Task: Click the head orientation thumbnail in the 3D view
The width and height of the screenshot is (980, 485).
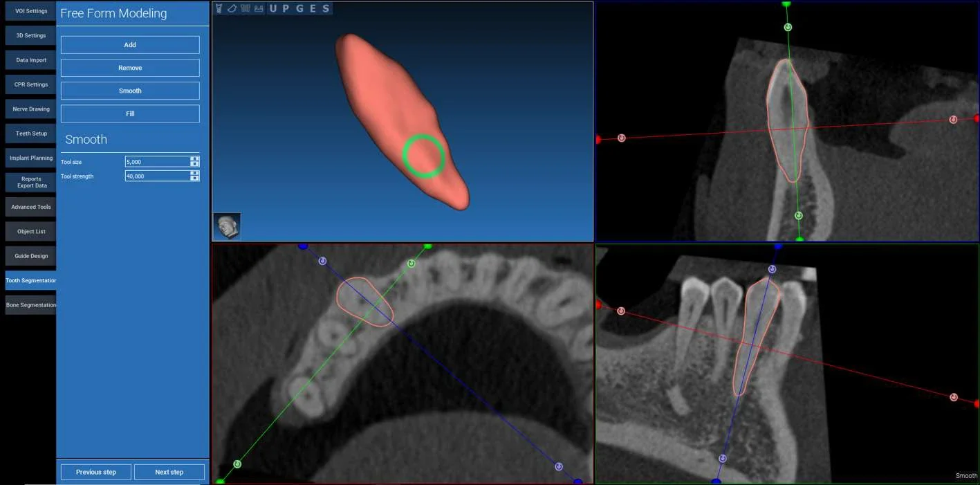Action: coord(227,226)
